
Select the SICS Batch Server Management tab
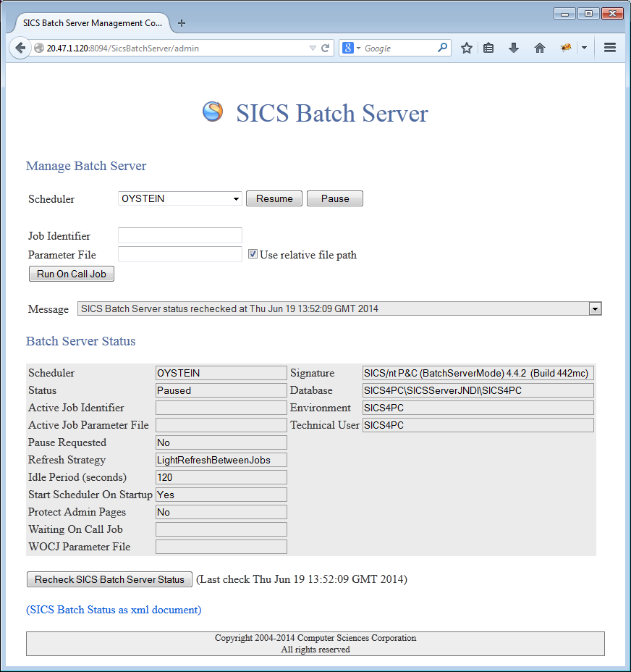point(93,22)
